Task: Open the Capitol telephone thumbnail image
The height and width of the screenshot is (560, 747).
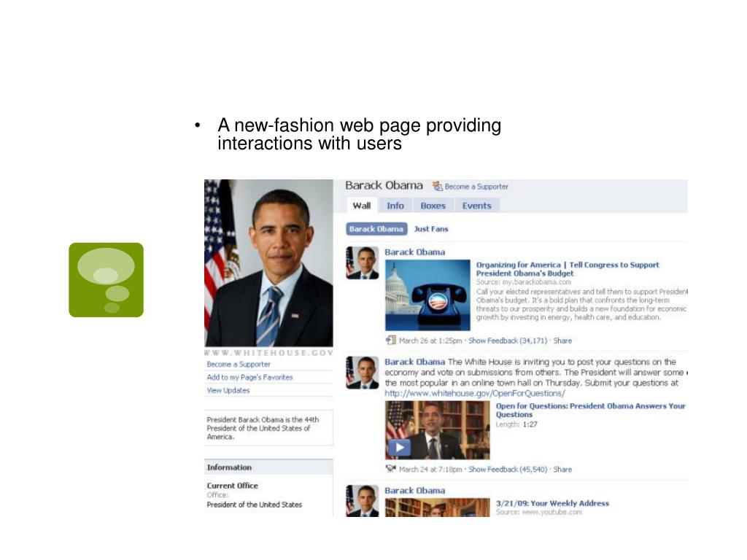Action: pos(427,295)
